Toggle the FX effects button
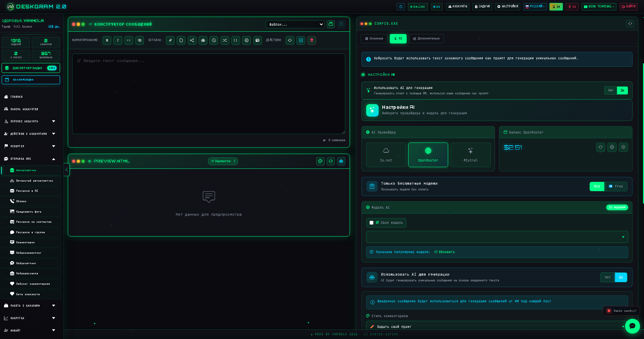The image size is (644, 339). click(572, 7)
